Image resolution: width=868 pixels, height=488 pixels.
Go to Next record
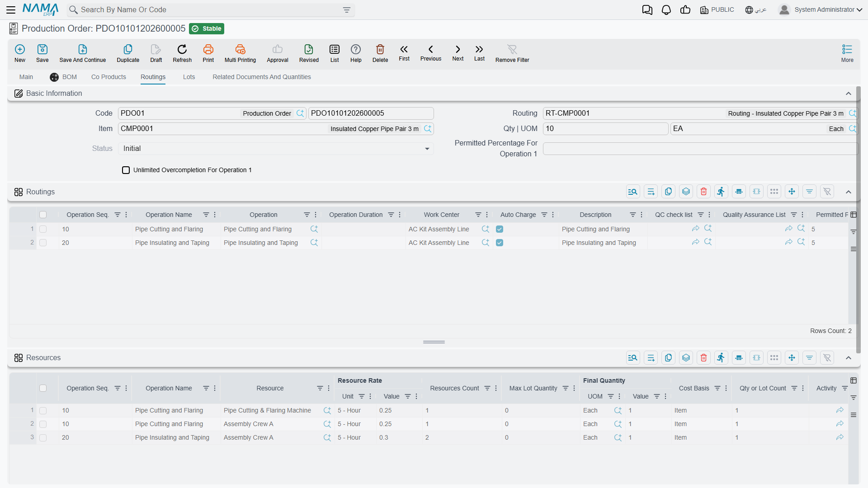pos(458,53)
